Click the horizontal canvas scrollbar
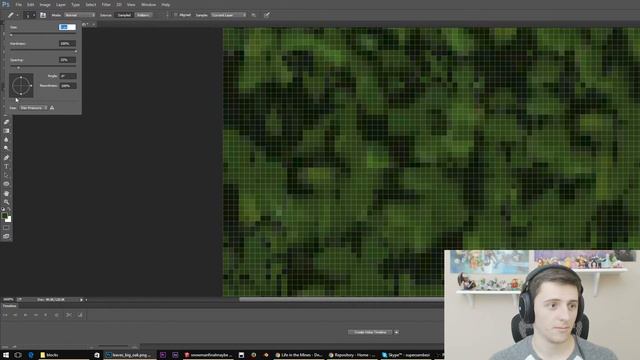The image size is (640, 360). click(341, 300)
